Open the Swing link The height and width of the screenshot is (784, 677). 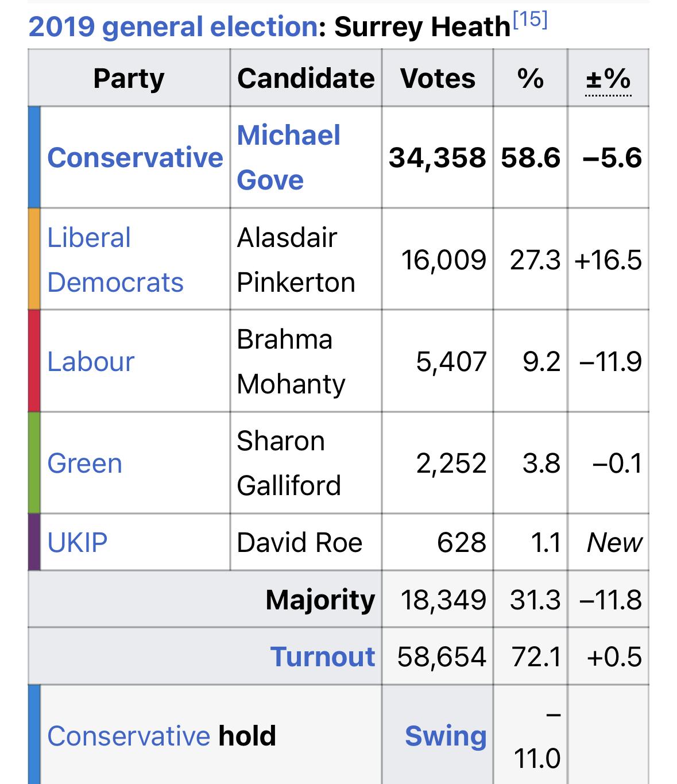(x=446, y=736)
